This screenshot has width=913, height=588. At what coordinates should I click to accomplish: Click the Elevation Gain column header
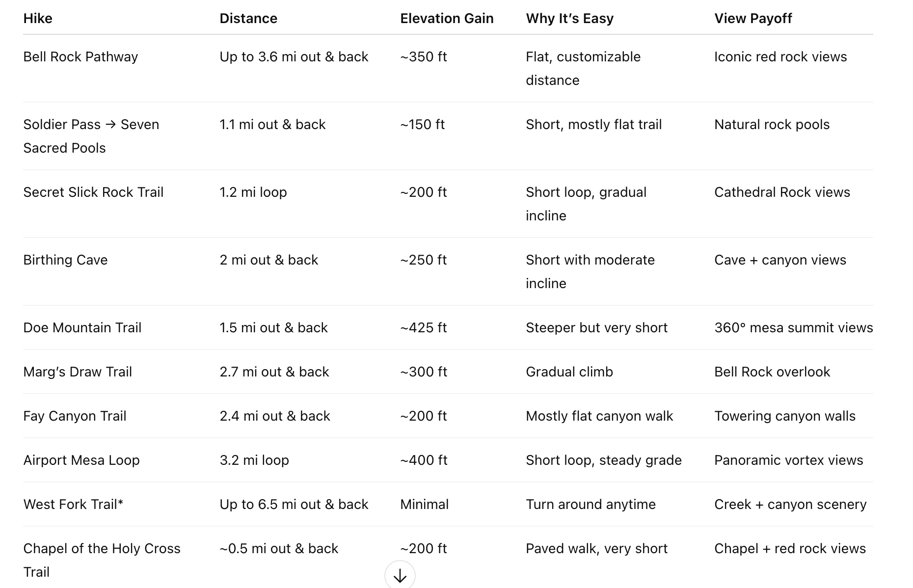click(x=447, y=19)
